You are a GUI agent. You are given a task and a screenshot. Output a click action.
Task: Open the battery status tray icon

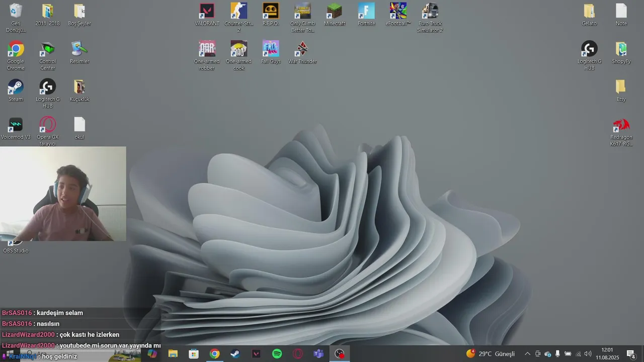pyautogui.click(x=568, y=354)
